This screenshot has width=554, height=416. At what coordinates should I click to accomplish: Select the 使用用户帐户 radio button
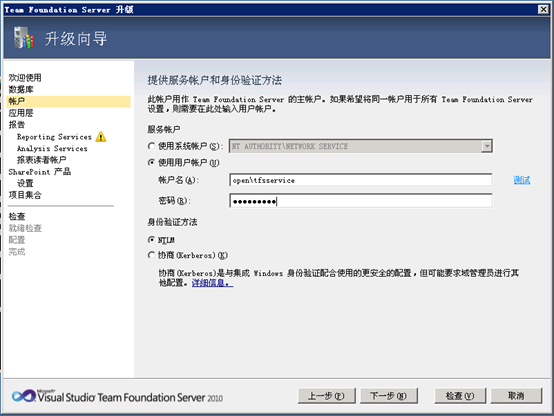[x=151, y=163]
